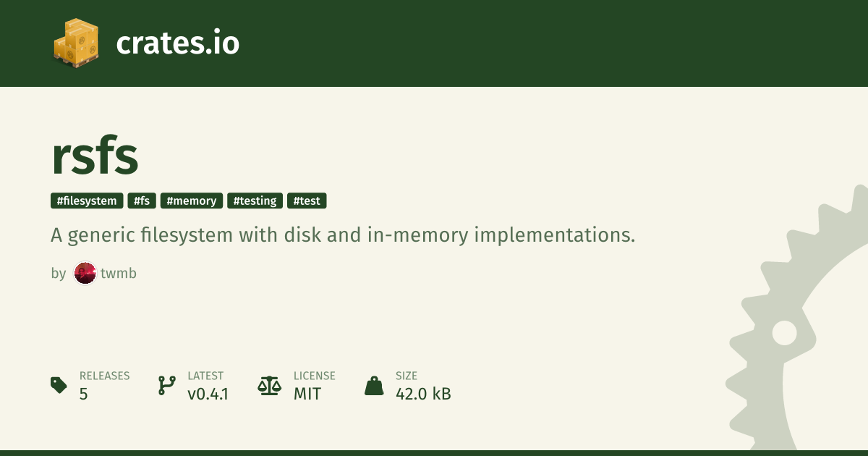Click the MIT license value

[307, 394]
